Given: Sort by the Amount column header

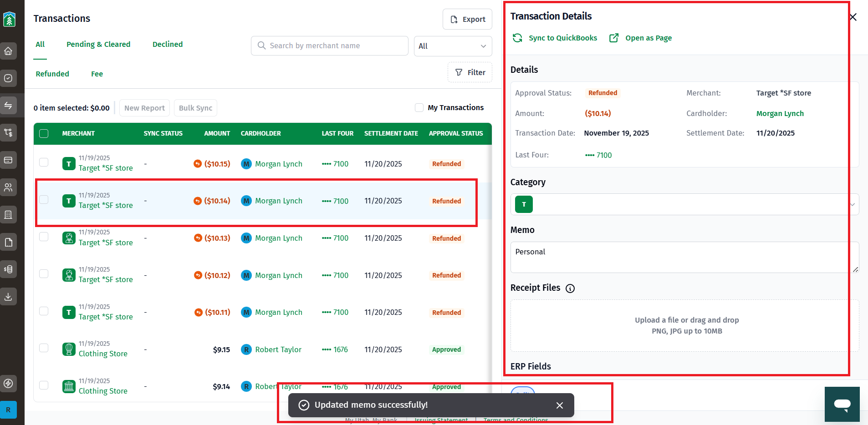Looking at the screenshot, I should pos(217,133).
